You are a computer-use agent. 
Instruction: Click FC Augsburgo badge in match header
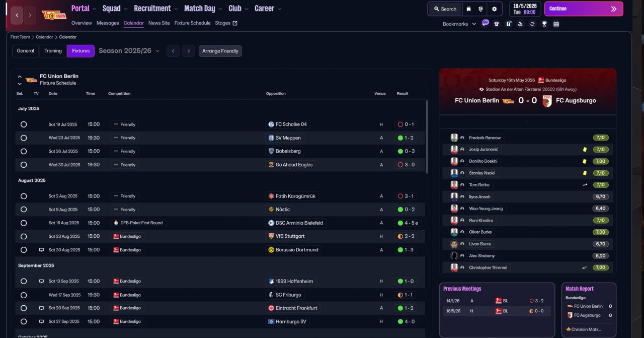pyautogui.click(x=547, y=100)
